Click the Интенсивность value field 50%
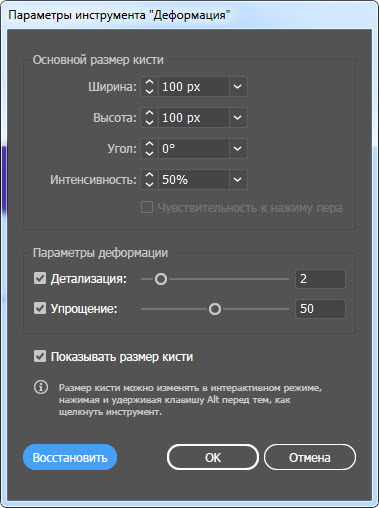This screenshot has width=379, height=508. [x=194, y=180]
